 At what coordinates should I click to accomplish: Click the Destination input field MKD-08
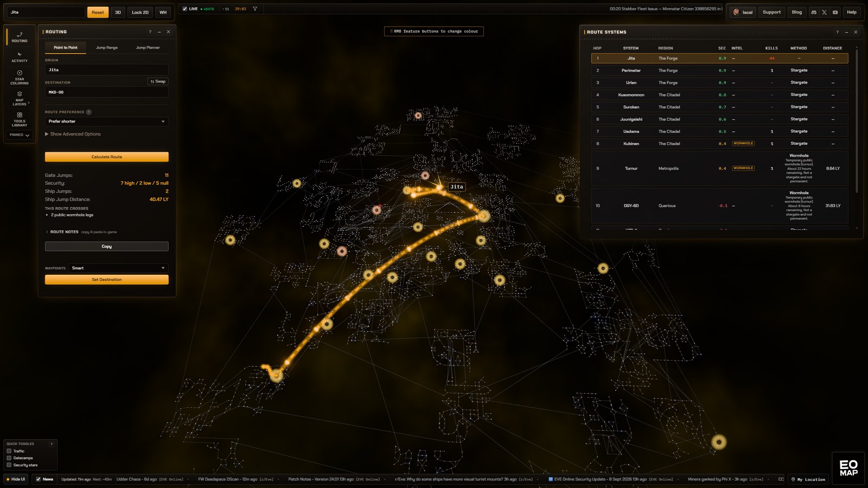pyautogui.click(x=106, y=92)
